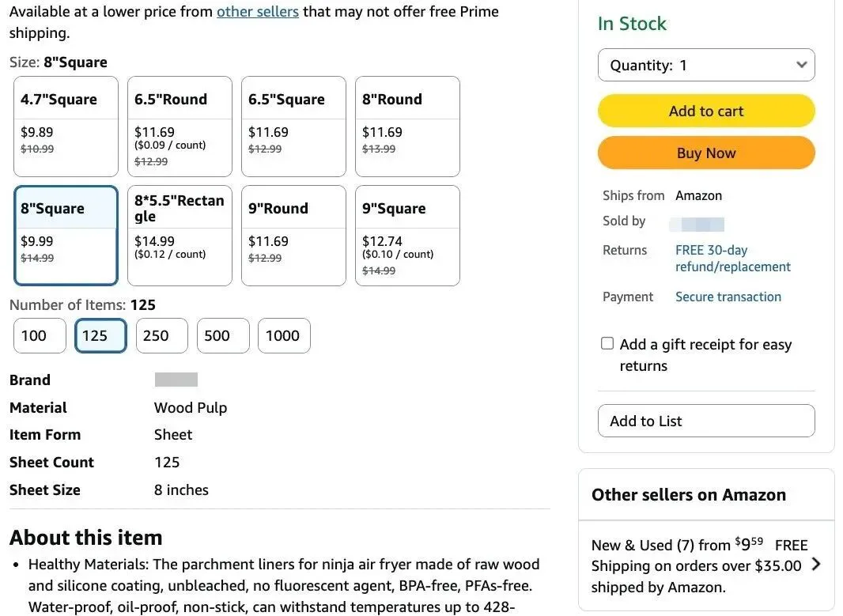The image size is (843, 616).
Task: Select the 9"Square size option
Action: pyautogui.click(x=407, y=236)
